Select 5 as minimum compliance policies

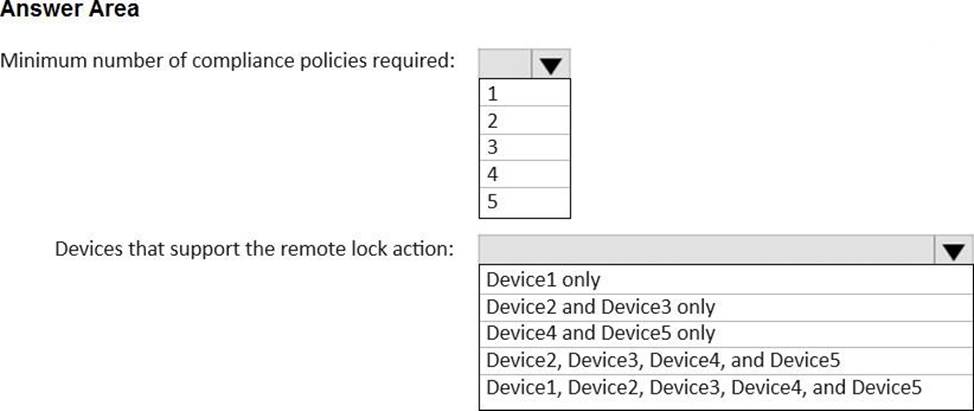524,202
